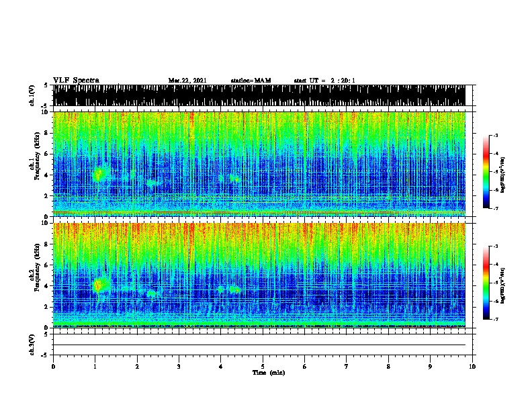Click the ch.1(V) black waveform strip

pos(259,95)
